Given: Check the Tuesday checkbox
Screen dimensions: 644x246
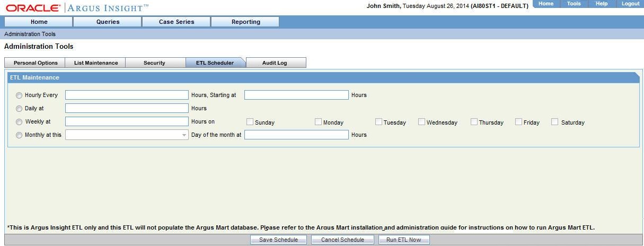Looking at the screenshot, I should [378, 122].
